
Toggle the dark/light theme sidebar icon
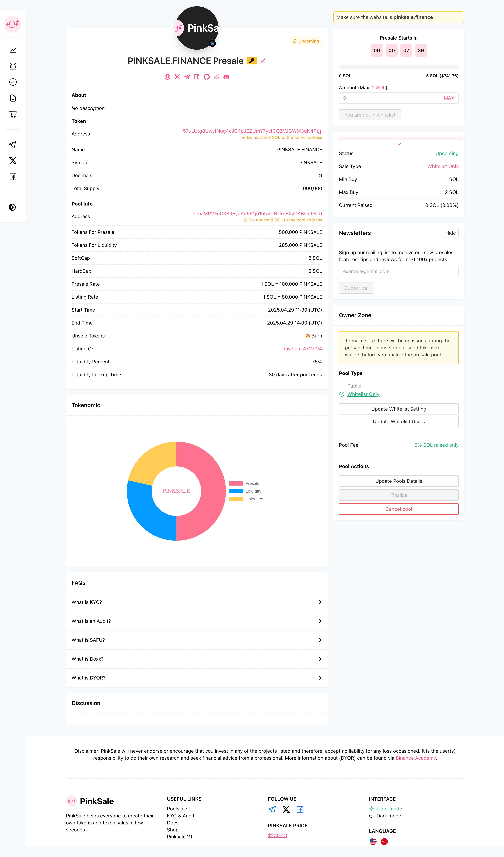[12, 207]
